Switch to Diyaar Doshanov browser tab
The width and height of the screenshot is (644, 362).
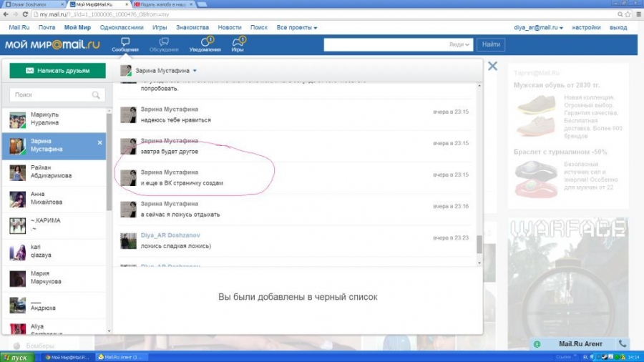pyautogui.click(x=34, y=4)
